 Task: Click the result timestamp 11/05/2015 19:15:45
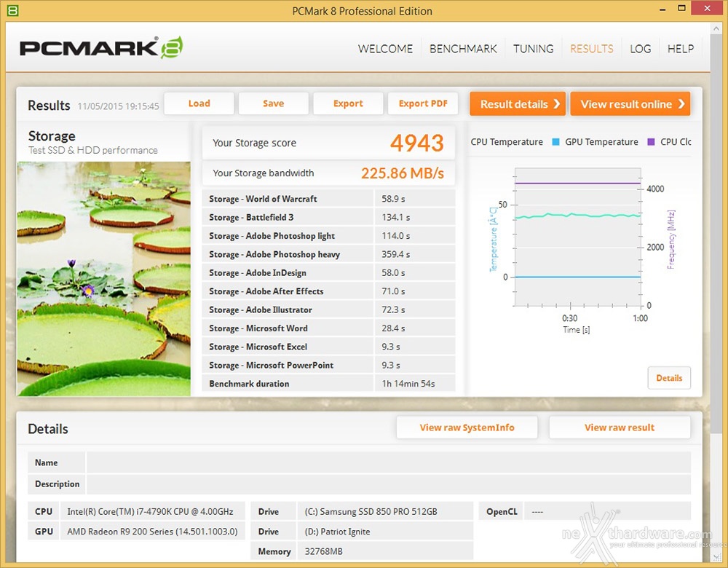point(118,106)
